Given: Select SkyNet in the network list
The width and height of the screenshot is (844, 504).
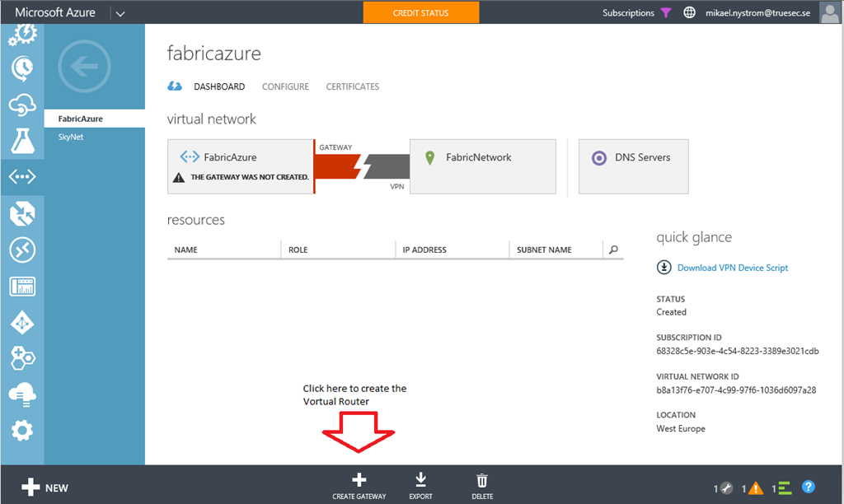Looking at the screenshot, I should tap(71, 137).
